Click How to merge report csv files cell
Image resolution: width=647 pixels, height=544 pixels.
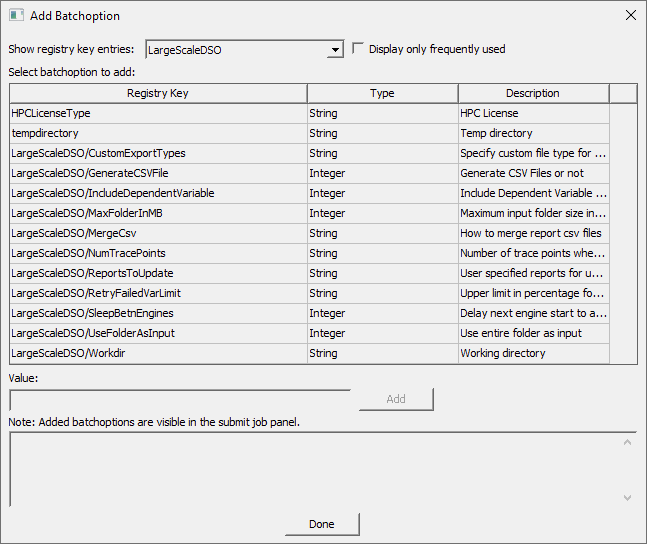click(534, 233)
